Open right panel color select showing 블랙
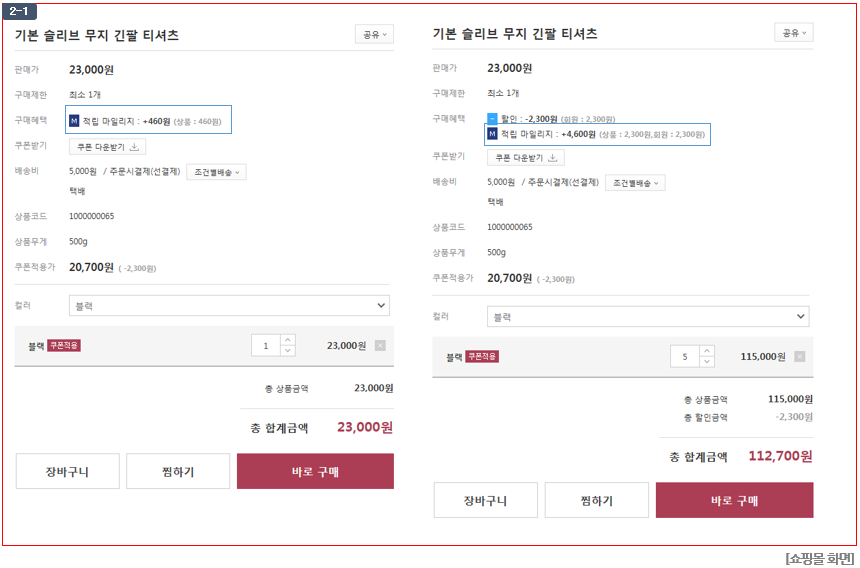Image resolution: width=860 pixels, height=568 pixels. click(x=648, y=317)
